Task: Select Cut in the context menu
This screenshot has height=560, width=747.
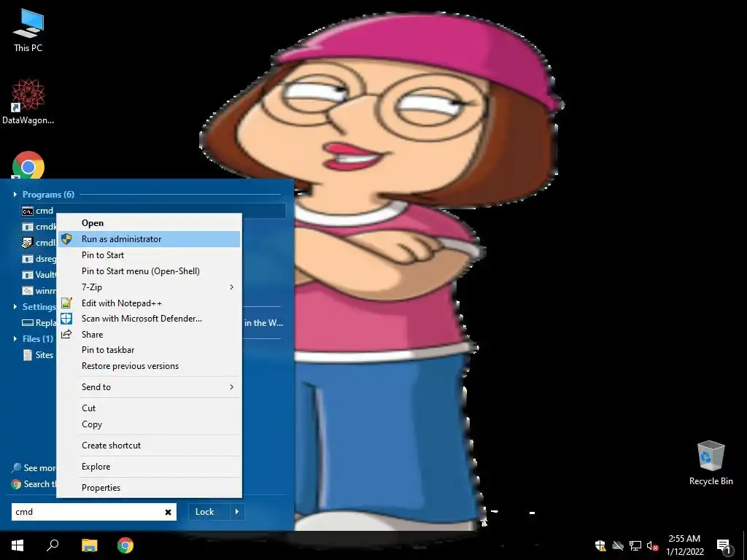Action: tap(149, 408)
